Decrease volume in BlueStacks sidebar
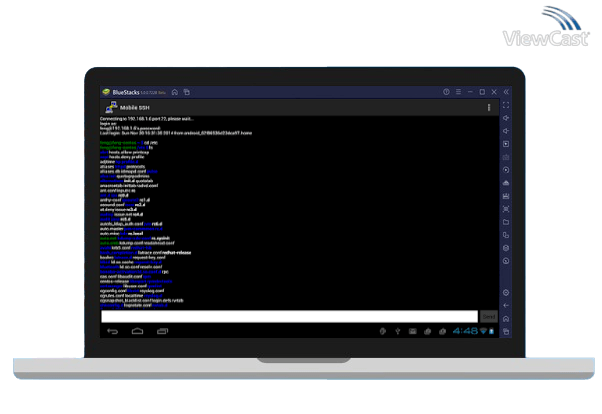Image resolution: width=602 pixels, height=414 pixels. coord(506,131)
